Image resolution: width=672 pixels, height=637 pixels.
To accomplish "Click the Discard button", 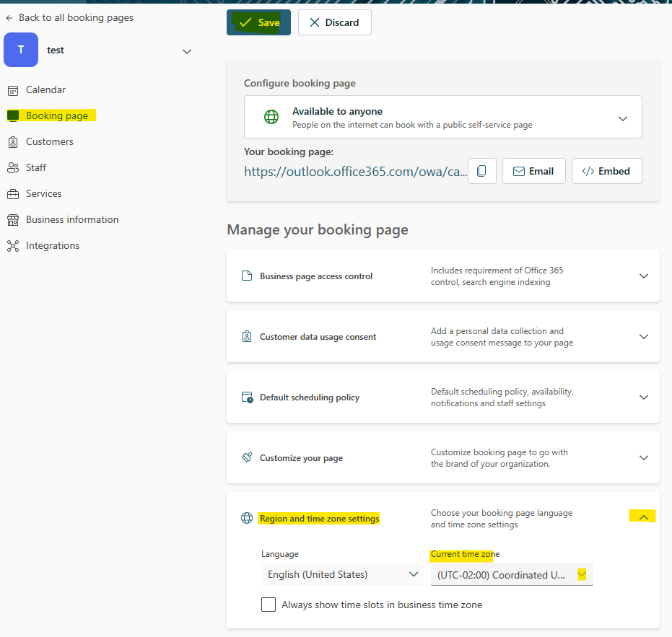I will 335,22.
